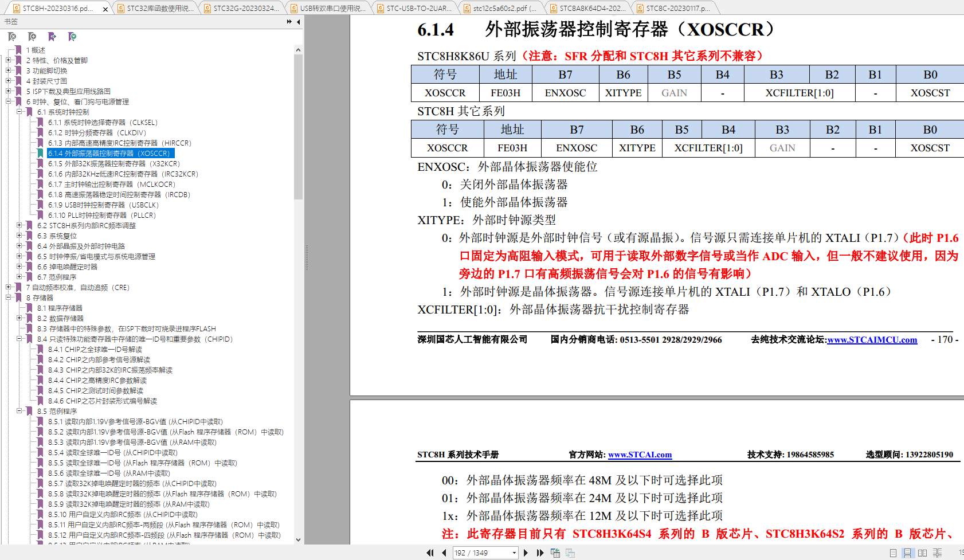Click the next view navigation icon

pyautogui.click(x=570, y=553)
